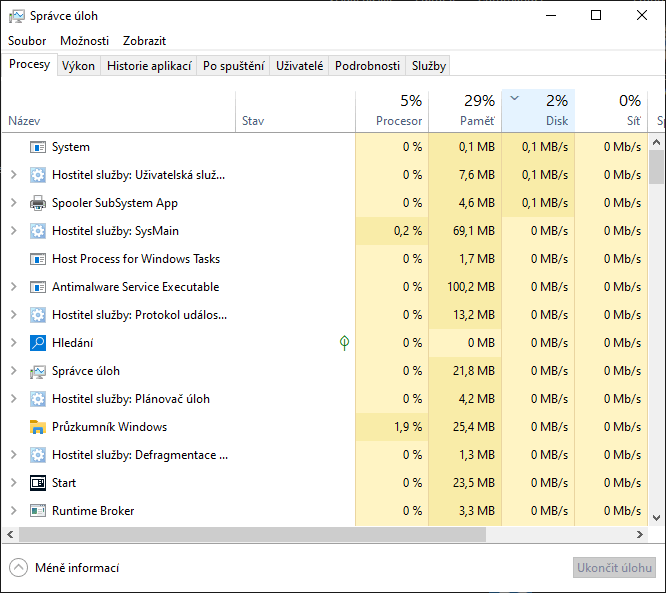
Task: Click the Hledání magnifier icon
Action: pyautogui.click(x=38, y=343)
